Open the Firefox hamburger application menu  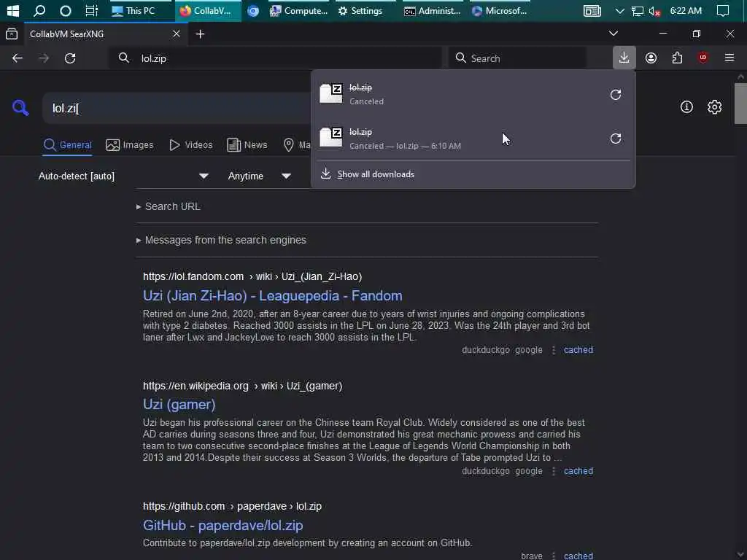tap(729, 58)
